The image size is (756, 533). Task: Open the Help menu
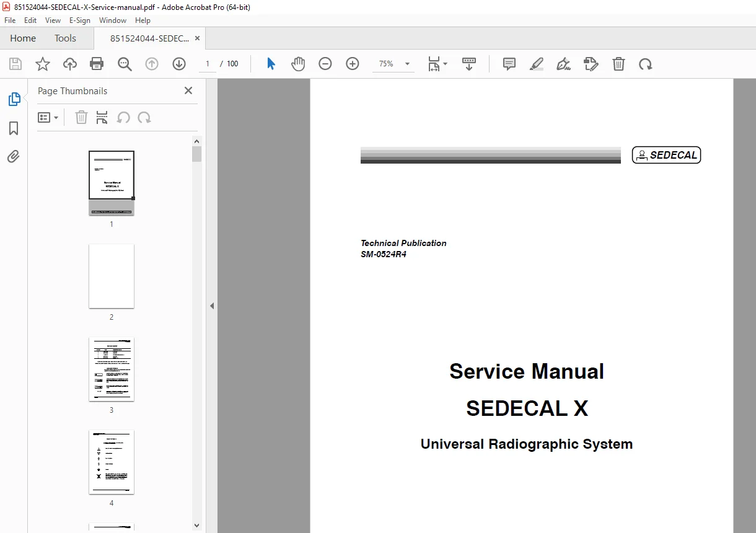tap(143, 20)
